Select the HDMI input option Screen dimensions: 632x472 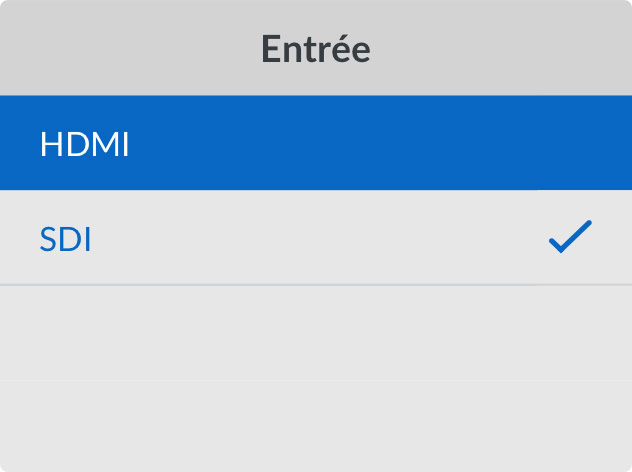(316, 143)
